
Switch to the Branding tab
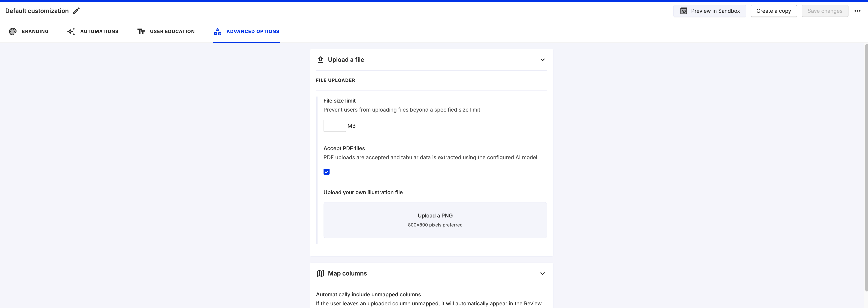tap(29, 31)
